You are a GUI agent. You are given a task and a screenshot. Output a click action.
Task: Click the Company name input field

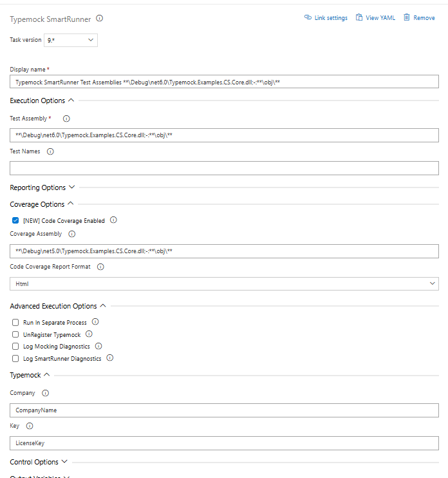point(224,410)
